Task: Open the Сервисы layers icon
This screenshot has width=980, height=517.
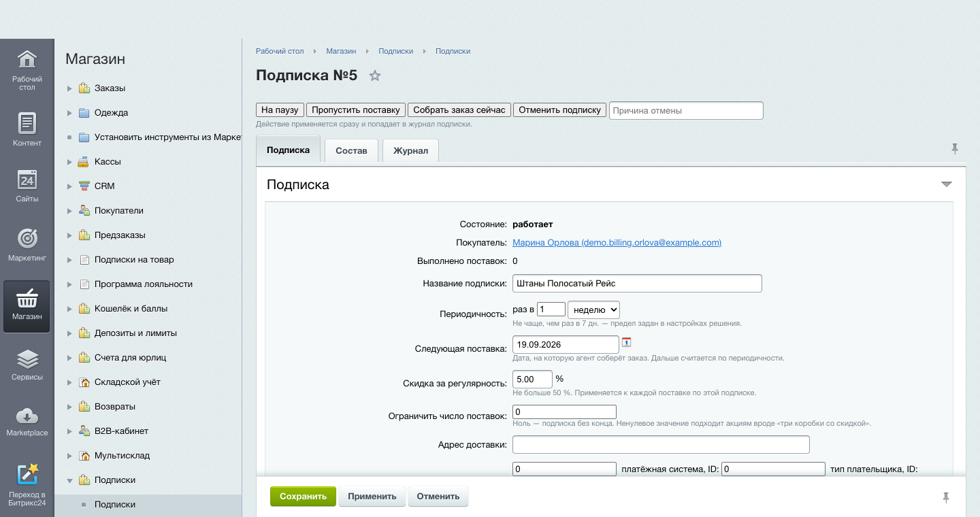Action: [x=27, y=358]
